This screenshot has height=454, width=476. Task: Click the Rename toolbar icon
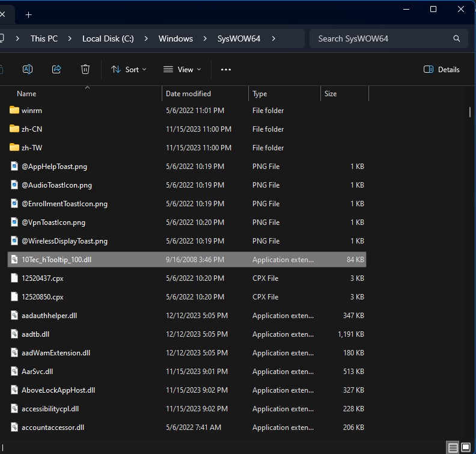tap(28, 69)
